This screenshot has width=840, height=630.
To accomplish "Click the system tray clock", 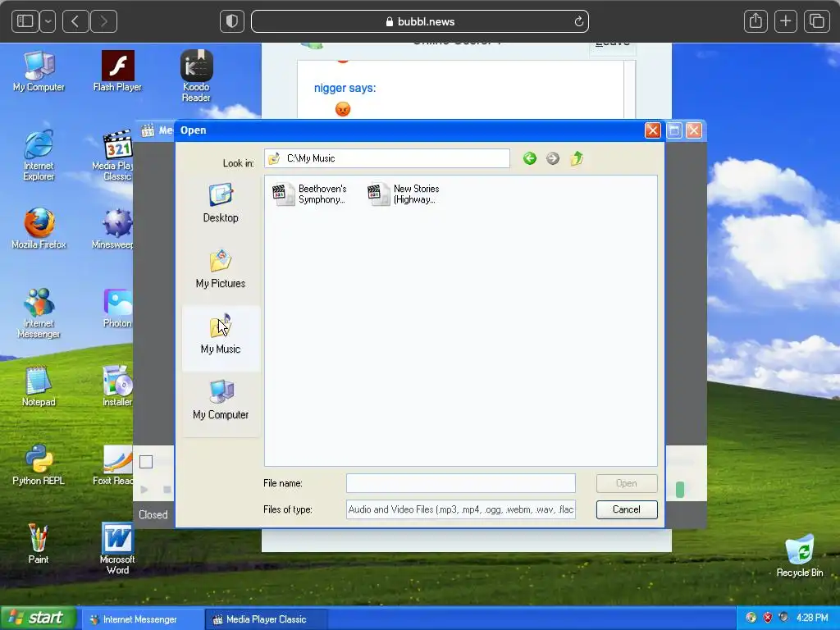I will pyautogui.click(x=812, y=618).
